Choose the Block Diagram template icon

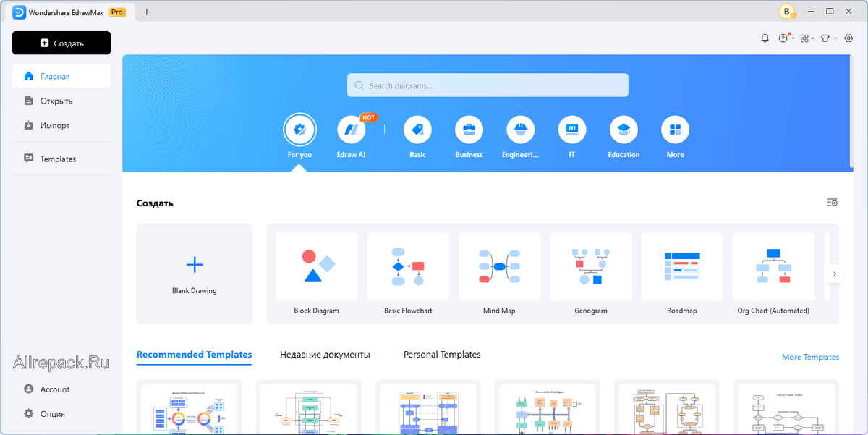[x=317, y=266]
